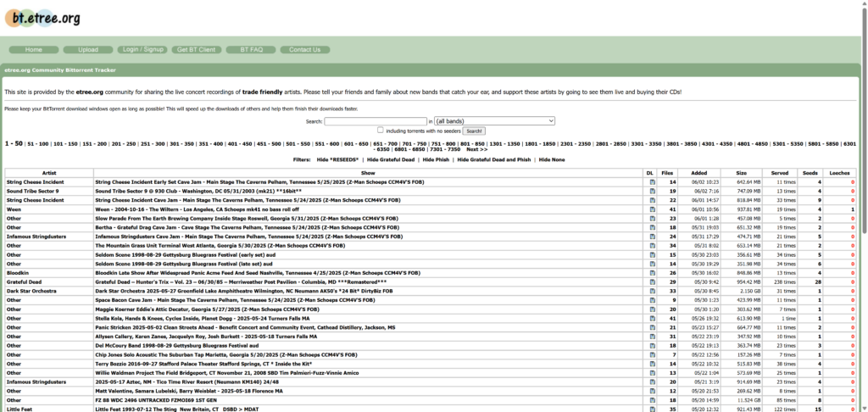
Task: Open the Contact Us page
Action: (305, 50)
